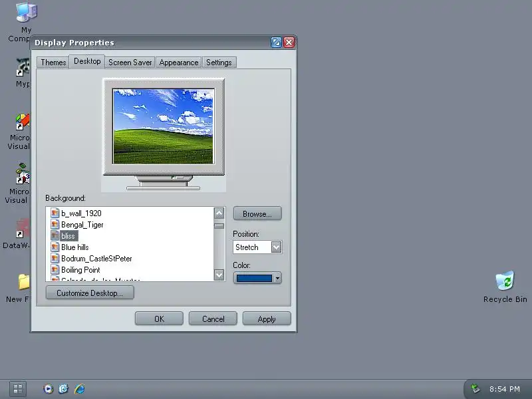Click the bliss monitor preview image
Viewport: 532px width, 399px height.
click(x=163, y=126)
